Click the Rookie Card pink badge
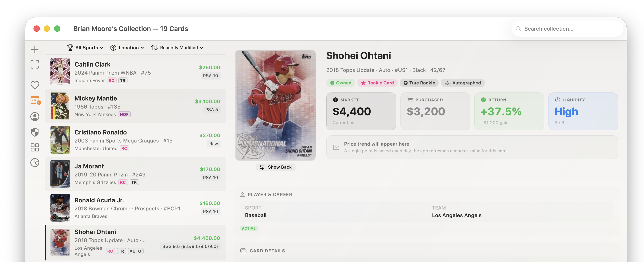This screenshot has width=644, height=262. coord(377,83)
